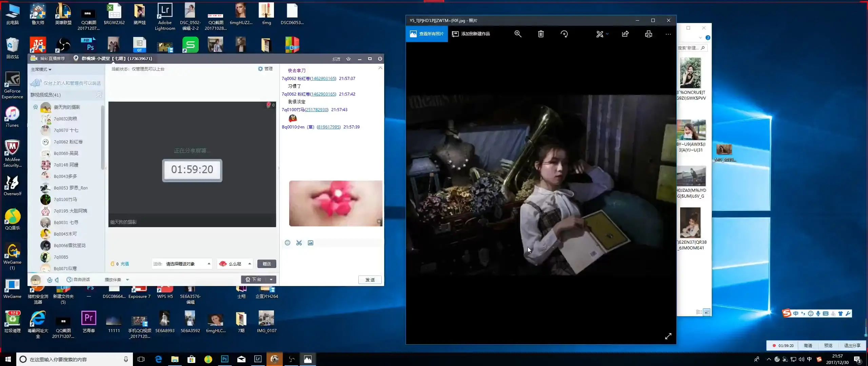Open the more options ellipsis in Photos
Viewport: 868px width, 366px height.
(668, 34)
